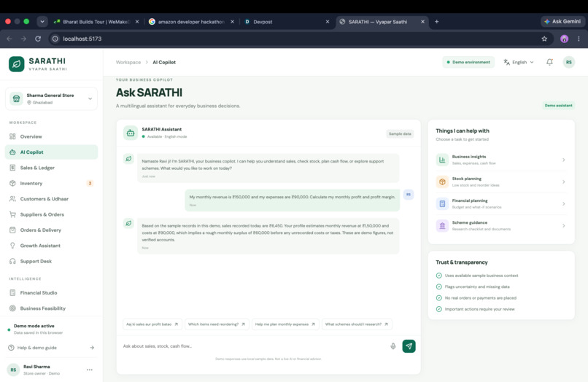Switch to amazon developer hackathon tab
Screen dimensions: 588x382
(x=191, y=22)
